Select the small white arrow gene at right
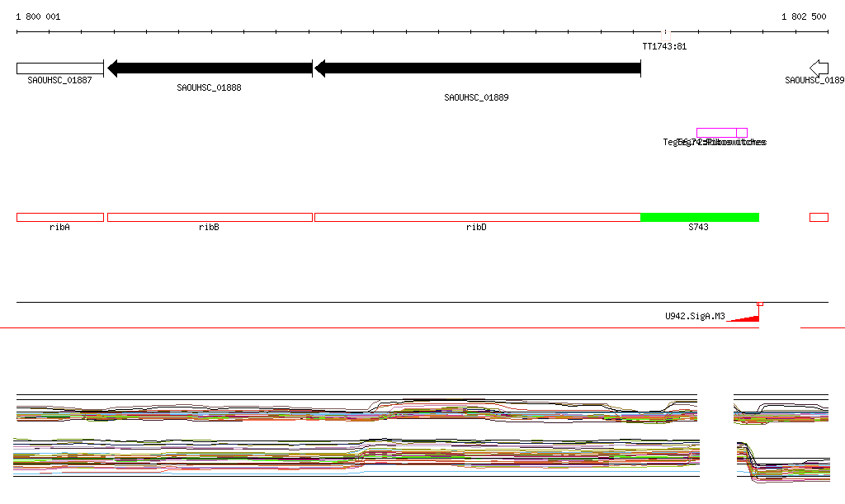The image size is (845, 504). [819, 68]
